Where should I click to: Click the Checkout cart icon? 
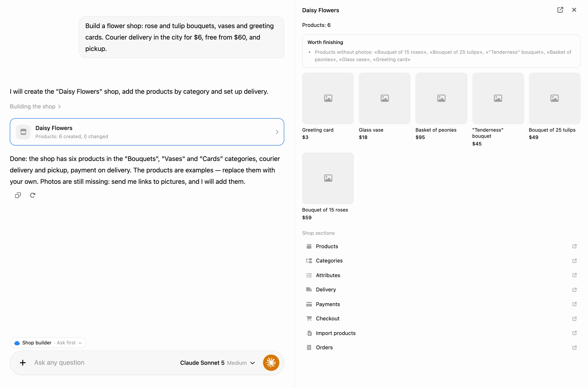(309, 319)
